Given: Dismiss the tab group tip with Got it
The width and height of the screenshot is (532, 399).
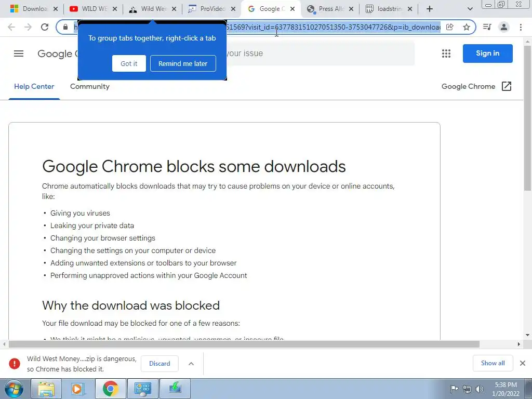Looking at the screenshot, I should [x=129, y=63].
